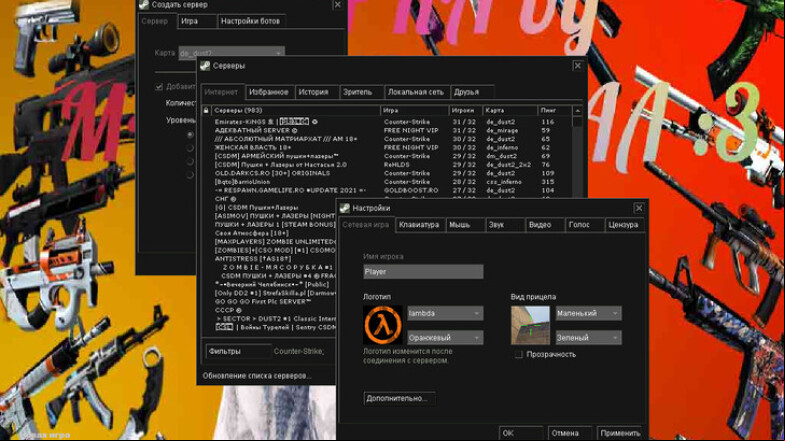Click the de_dust2_2x2 map cell
This screenshot has width=785, height=441.
(508, 165)
